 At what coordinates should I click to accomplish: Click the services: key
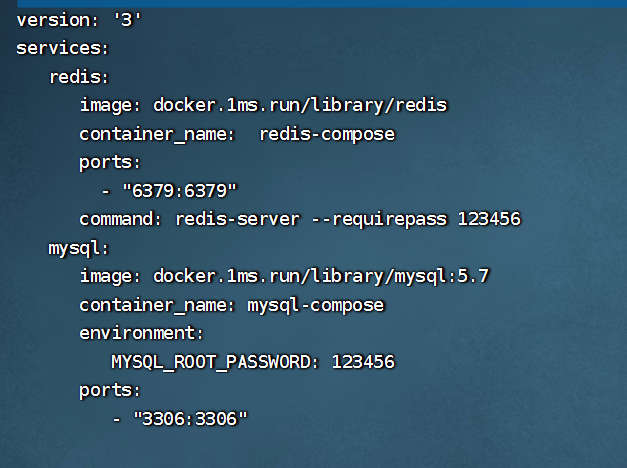[62, 48]
